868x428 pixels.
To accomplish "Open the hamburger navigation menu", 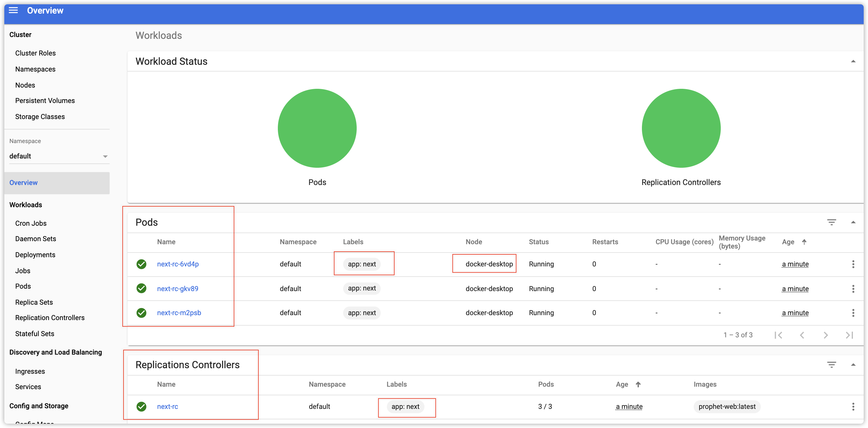I will coord(13,10).
